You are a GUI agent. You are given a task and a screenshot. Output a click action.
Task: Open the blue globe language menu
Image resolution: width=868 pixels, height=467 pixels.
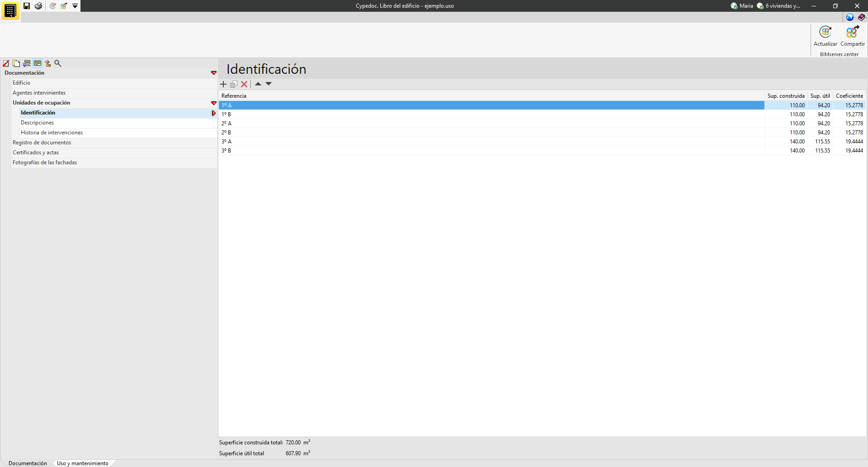point(850,17)
